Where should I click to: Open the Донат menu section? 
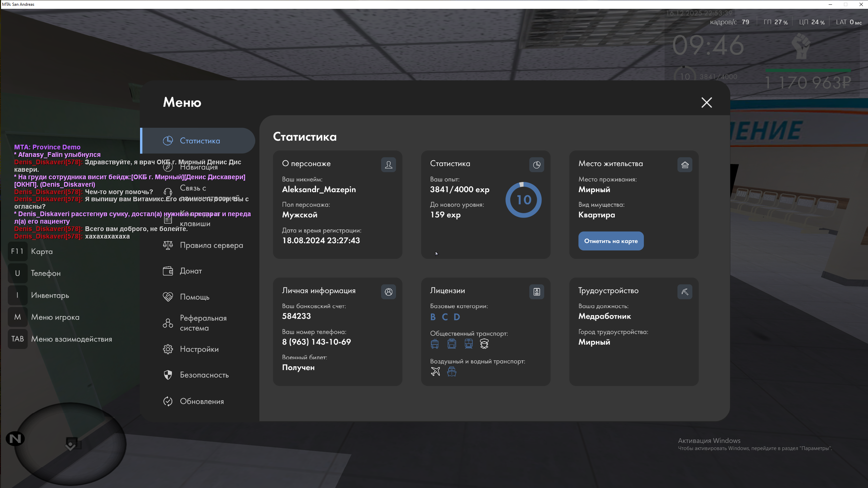pyautogui.click(x=191, y=271)
